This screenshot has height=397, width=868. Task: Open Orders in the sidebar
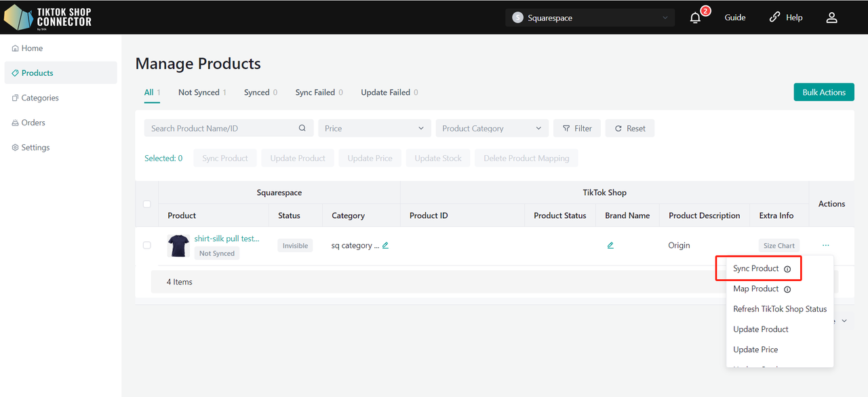(60, 123)
